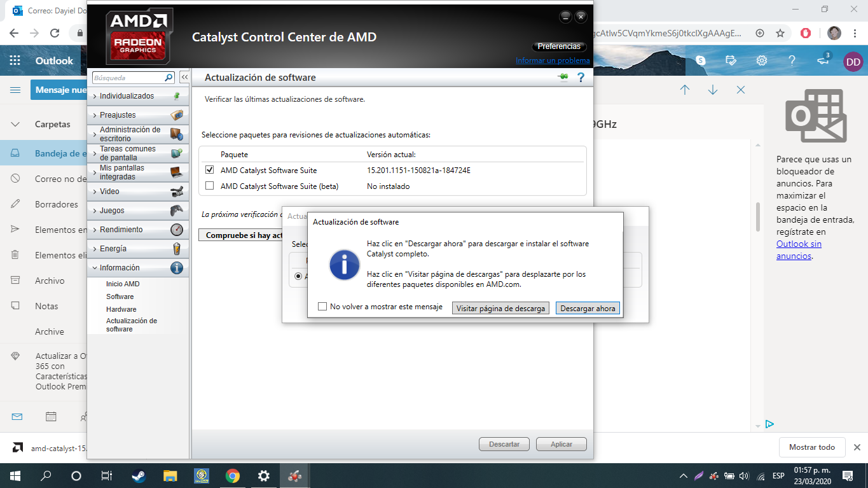Viewport: 868px width, 488px height.
Task: Click the Video camera icon
Action: pos(177,192)
